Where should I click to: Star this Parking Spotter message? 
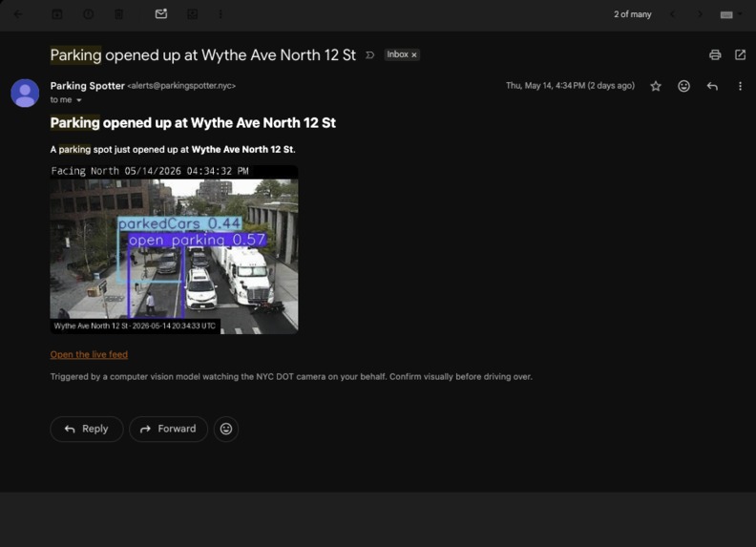(x=656, y=86)
